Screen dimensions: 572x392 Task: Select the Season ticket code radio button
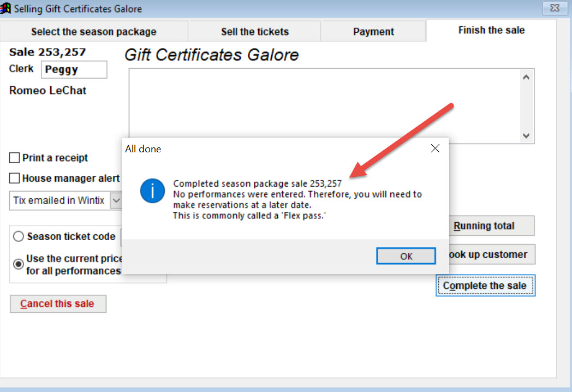(18, 236)
